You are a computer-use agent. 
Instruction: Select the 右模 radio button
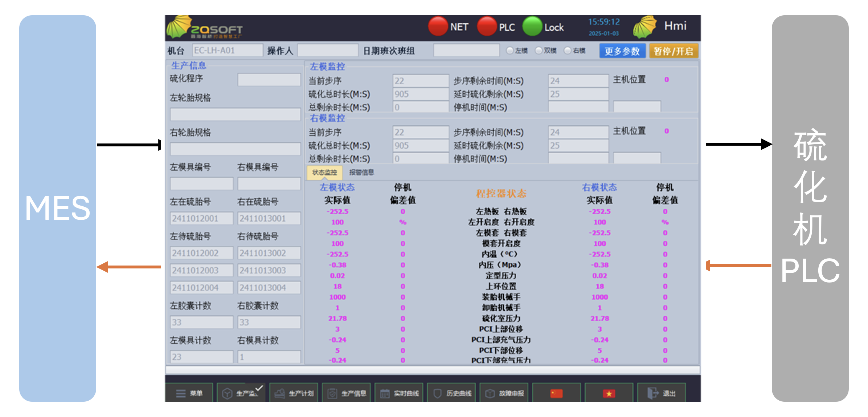(568, 50)
